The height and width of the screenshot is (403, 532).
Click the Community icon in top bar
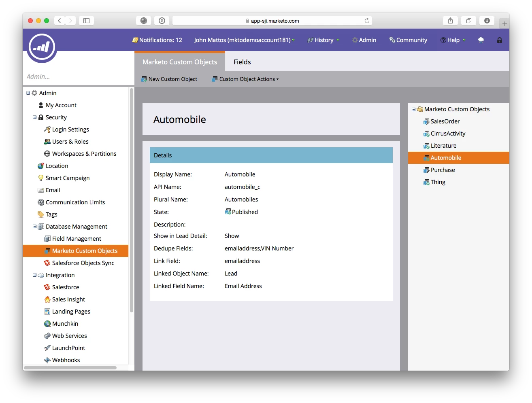pyautogui.click(x=392, y=40)
